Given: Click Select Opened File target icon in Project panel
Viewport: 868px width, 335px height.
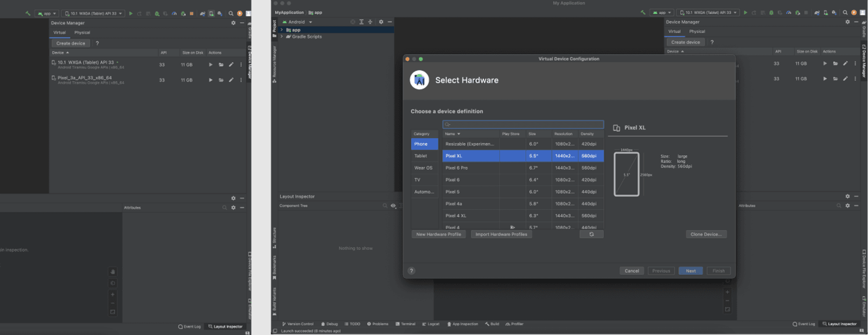Looking at the screenshot, I should (x=353, y=22).
